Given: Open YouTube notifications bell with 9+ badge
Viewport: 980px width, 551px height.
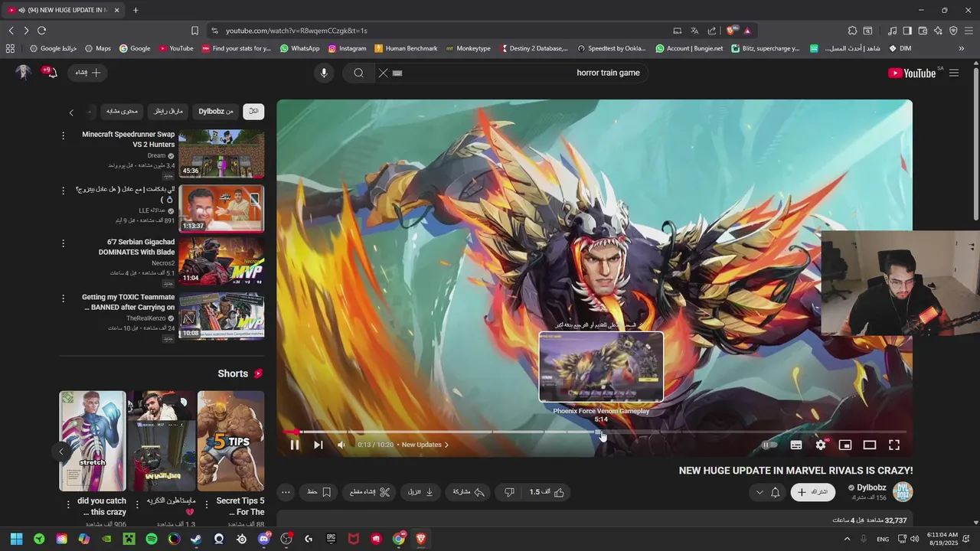Looking at the screenshot, I should pos(50,73).
